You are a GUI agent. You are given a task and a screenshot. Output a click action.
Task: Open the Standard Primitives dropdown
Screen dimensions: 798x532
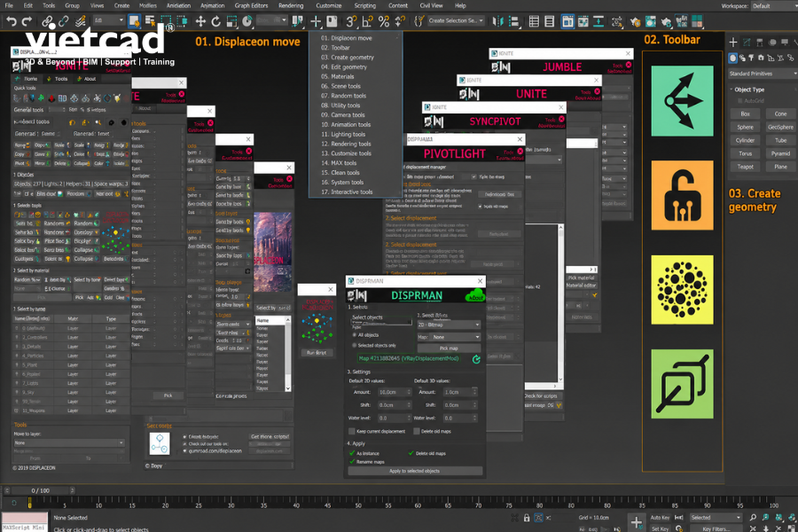pyautogui.click(x=763, y=74)
